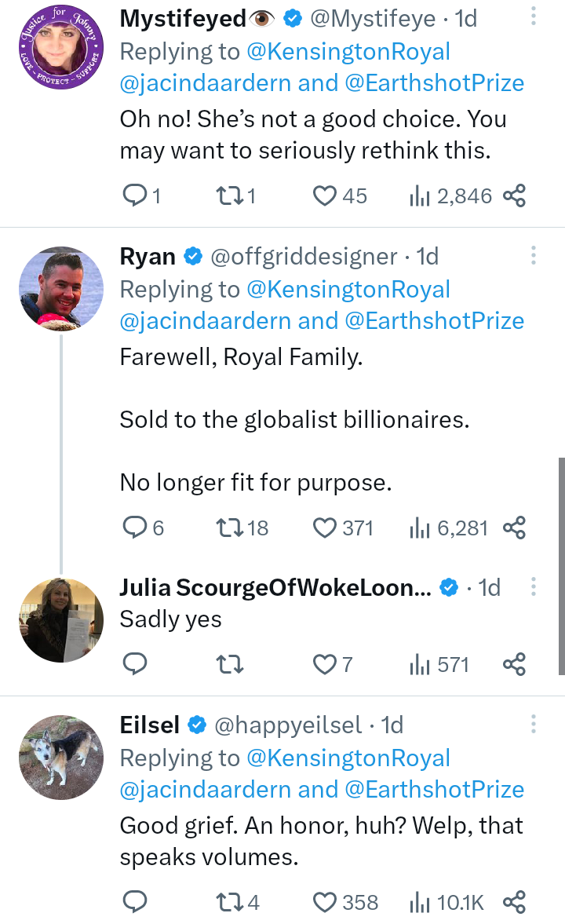Open @EarthshotPrize link in Ryan's tweet

pyautogui.click(x=433, y=320)
